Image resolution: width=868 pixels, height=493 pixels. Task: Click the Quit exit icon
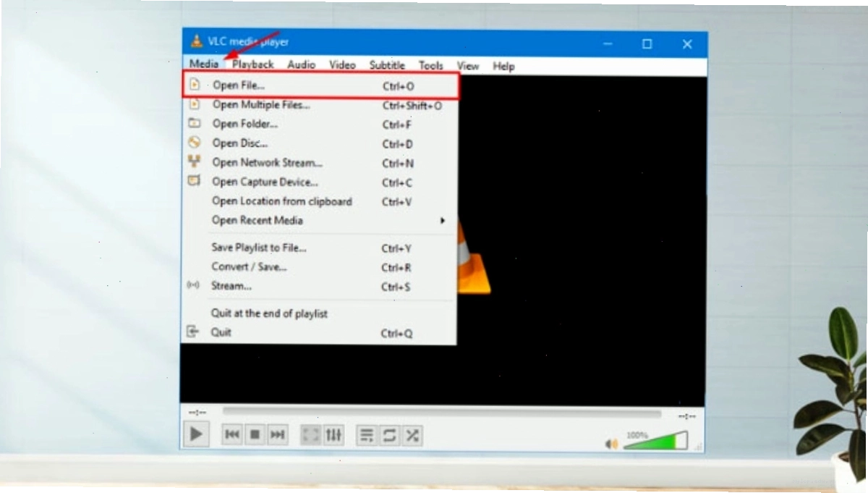(x=193, y=332)
